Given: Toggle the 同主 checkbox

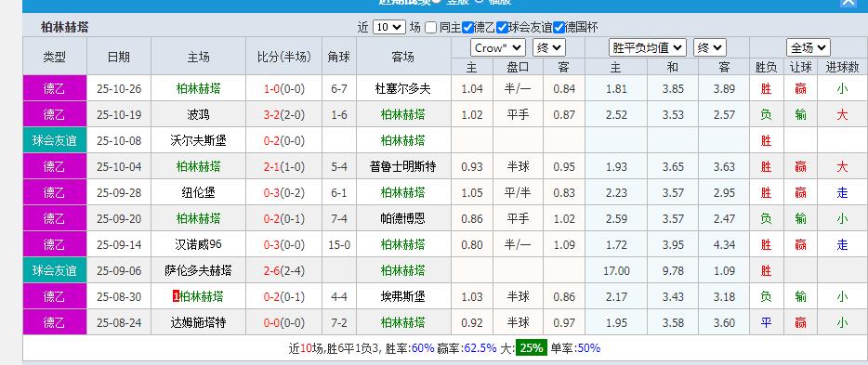Looking at the screenshot, I should (x=430, y=27).
